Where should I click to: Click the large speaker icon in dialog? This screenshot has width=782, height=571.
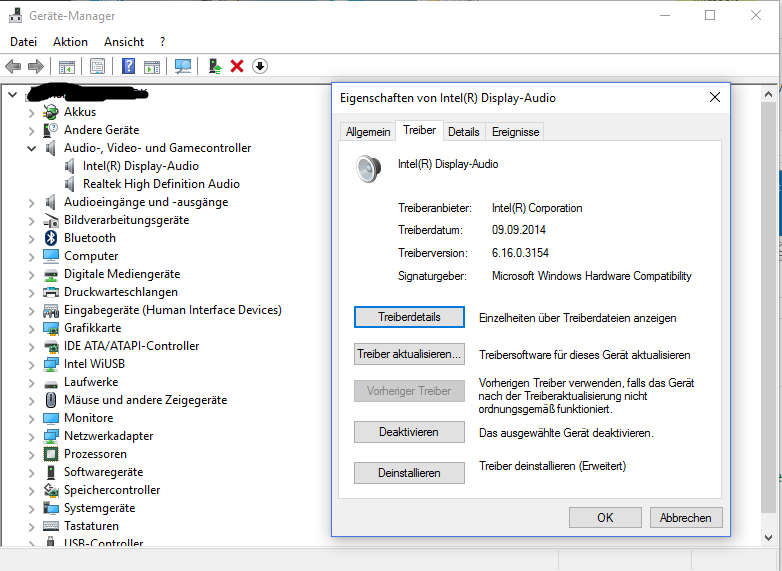(369, 169)
